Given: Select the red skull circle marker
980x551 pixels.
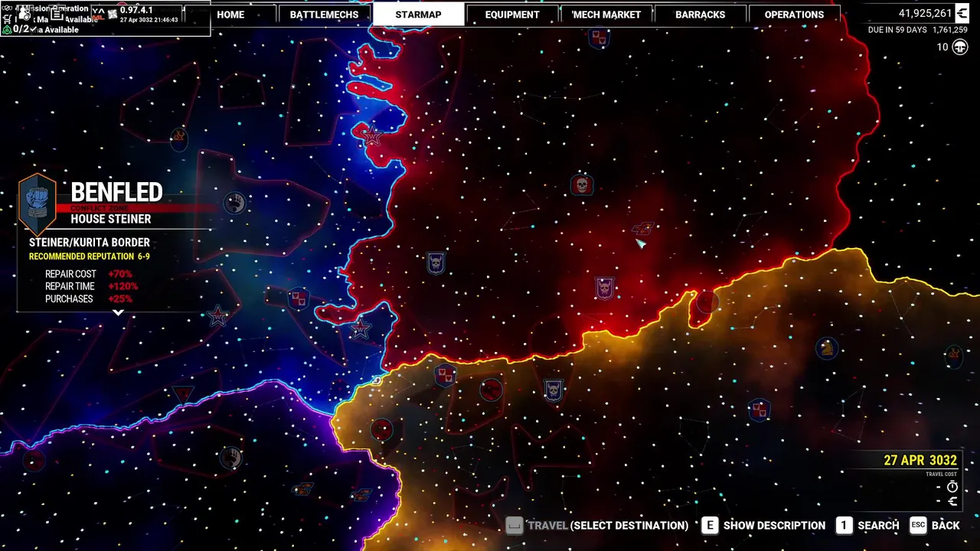Looking at the screenshot, I should [582, 185].
